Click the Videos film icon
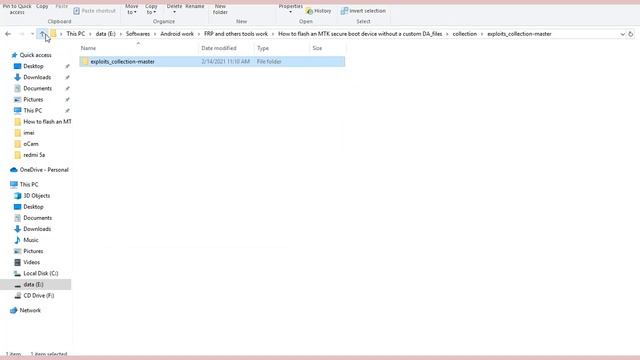The image size is (640, 360). 17,262
